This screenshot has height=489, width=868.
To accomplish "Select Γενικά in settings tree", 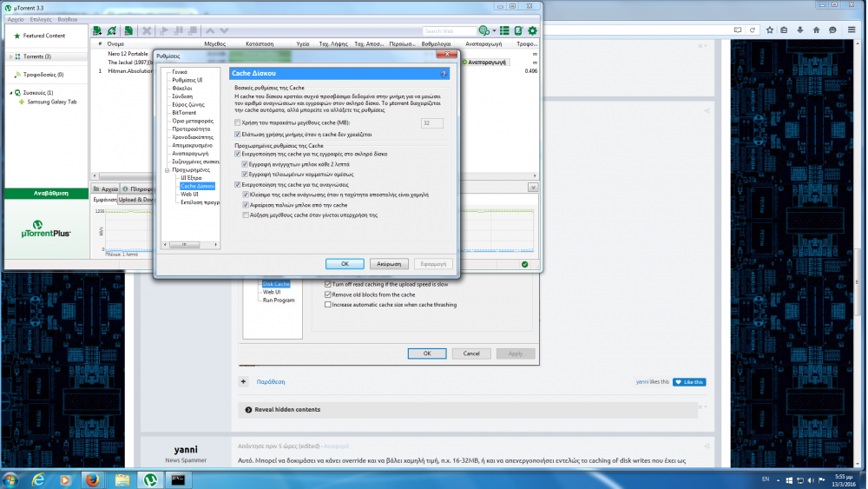I will tap(180, 72).
